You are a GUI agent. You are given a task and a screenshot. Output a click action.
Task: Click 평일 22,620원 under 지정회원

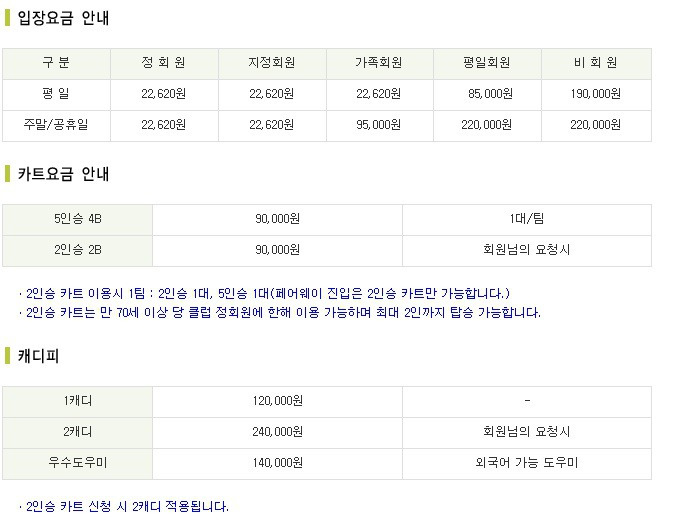272,94
